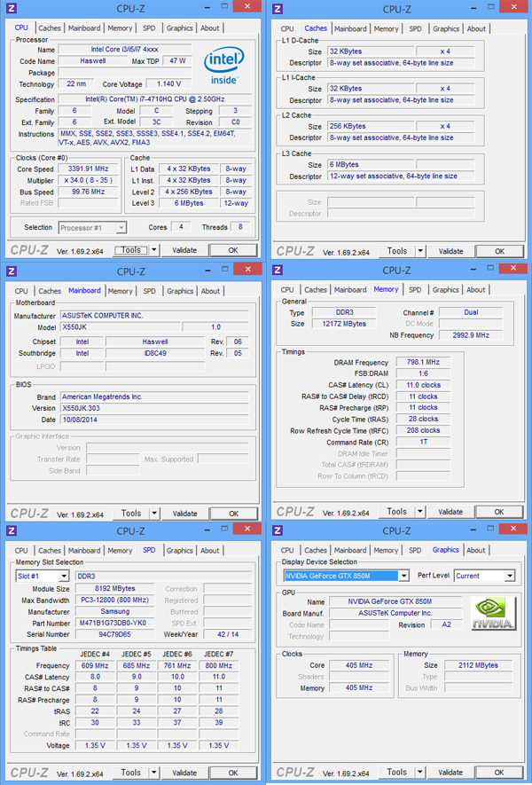The image size is (532, 785).
Task: Click the memory Size 12172 MBytes value
Action: 344,324
